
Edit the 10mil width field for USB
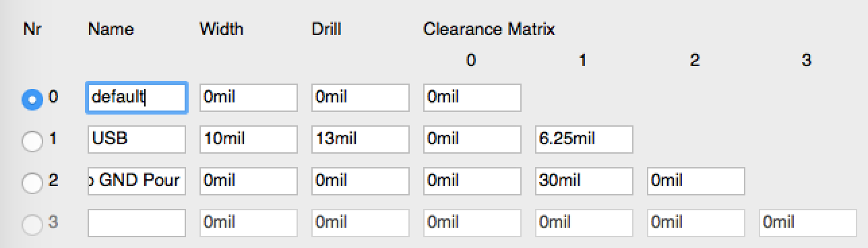pos(249,139)
